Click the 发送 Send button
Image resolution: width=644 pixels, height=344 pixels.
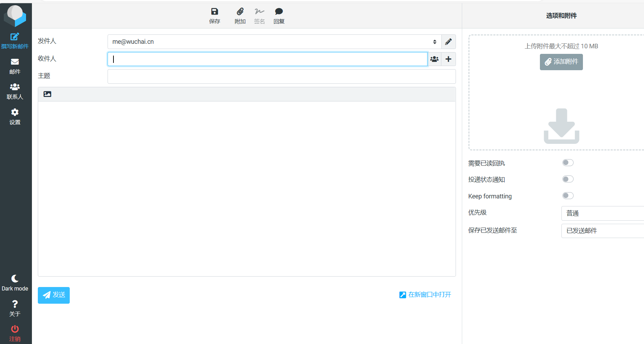coord(54,295)
